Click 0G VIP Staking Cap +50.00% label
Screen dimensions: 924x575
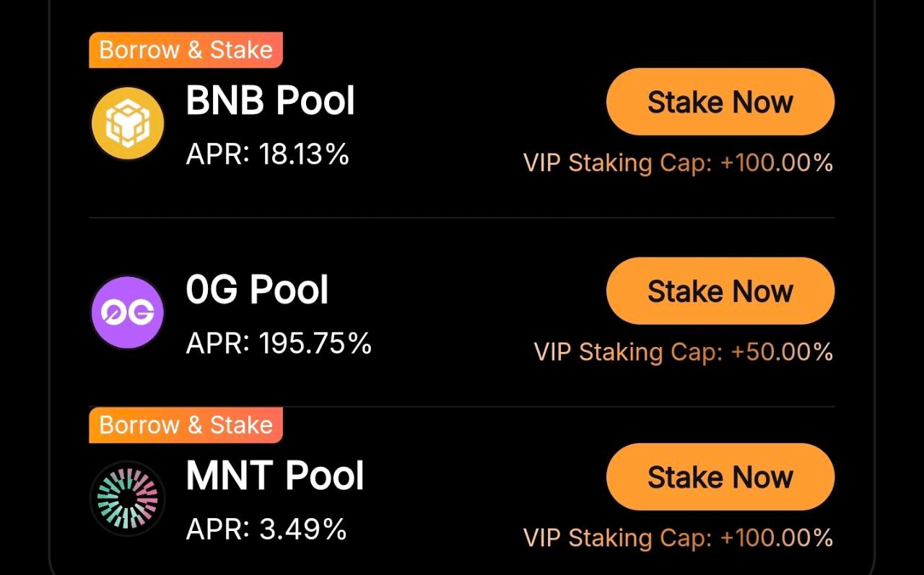point(683,352)
